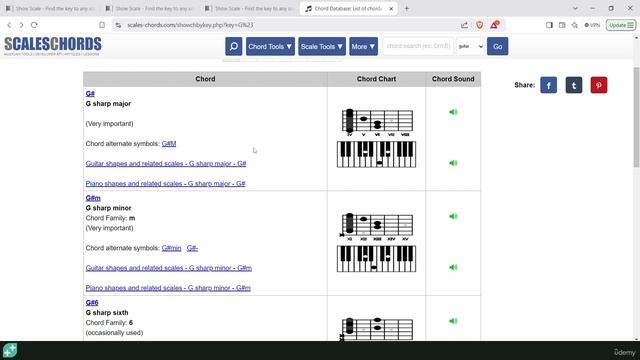Open the Chord Tools dropdown menu
This screenshot has width=640, height=360.
coord(270,47)
